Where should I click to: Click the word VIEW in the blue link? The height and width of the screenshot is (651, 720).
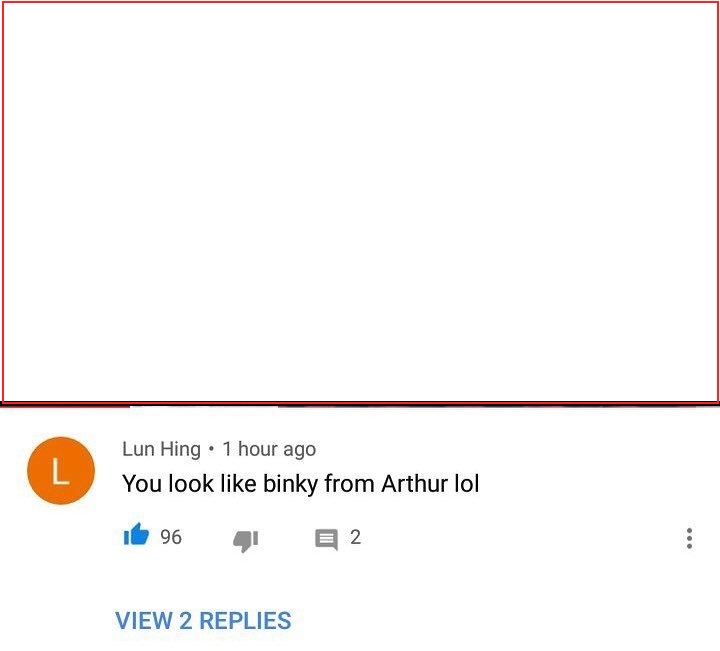144,621
